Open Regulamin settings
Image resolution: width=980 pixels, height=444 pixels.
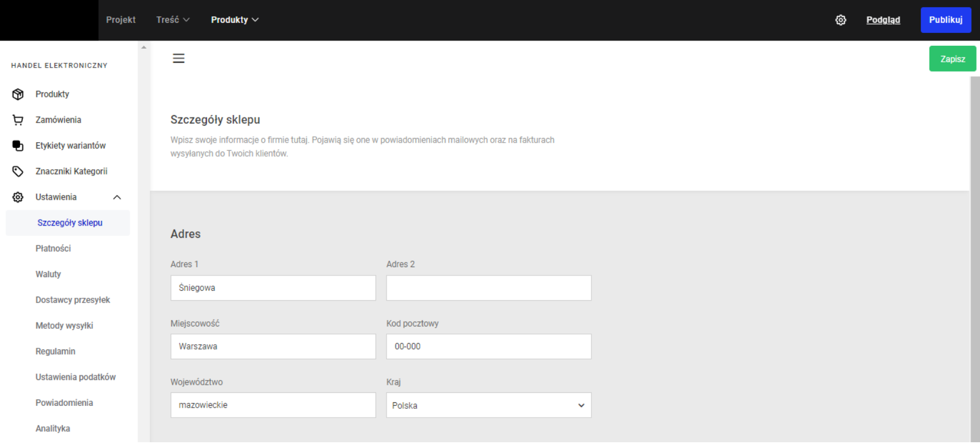tap(55, 351)
